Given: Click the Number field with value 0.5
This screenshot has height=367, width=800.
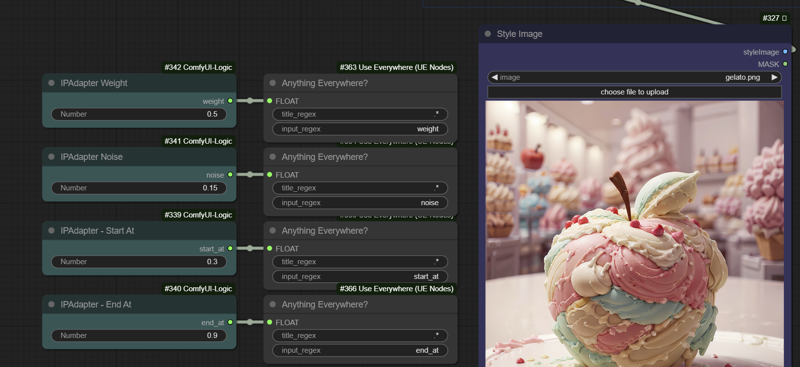Looking at the screenshot, I should point(139,114).
